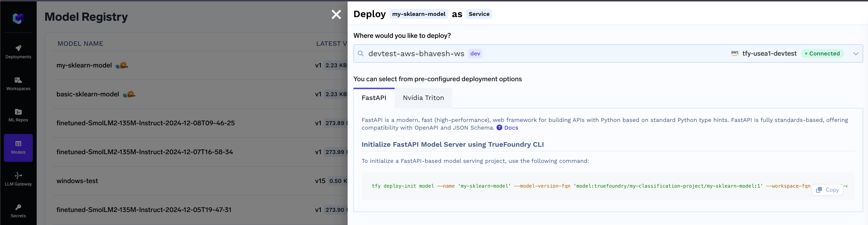Click the dev environment badge
Image resolution: width=868 pixels, height=225 pixels.
475,53
